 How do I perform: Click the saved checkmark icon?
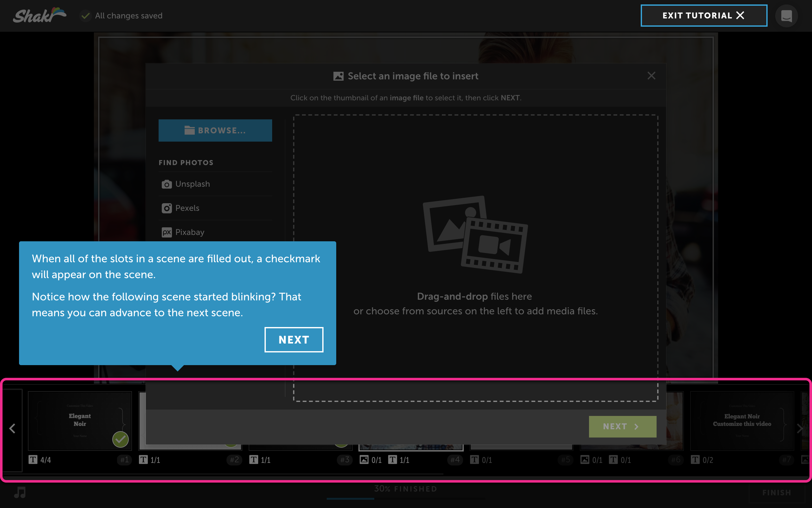[86, 16]
